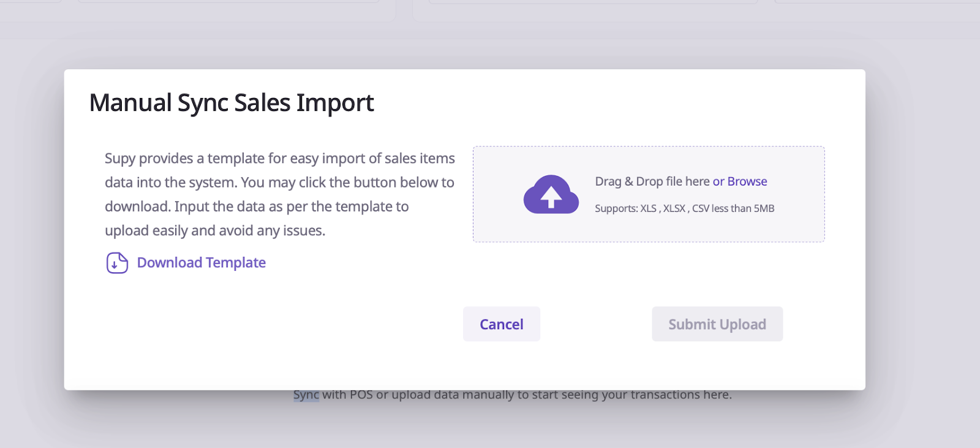The image size is (980, 448).
Task: Click the 'upload easily and avoid any issues' line
Action: [x=214, y=231]
